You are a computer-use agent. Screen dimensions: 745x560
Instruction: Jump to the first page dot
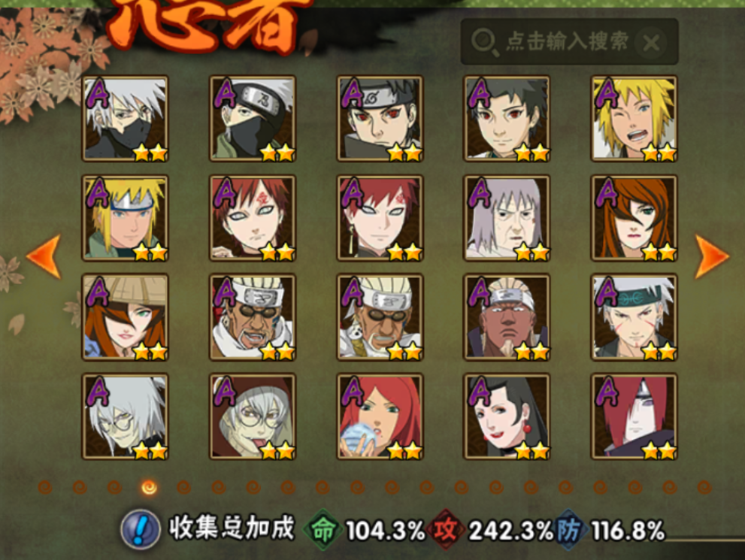45,487
